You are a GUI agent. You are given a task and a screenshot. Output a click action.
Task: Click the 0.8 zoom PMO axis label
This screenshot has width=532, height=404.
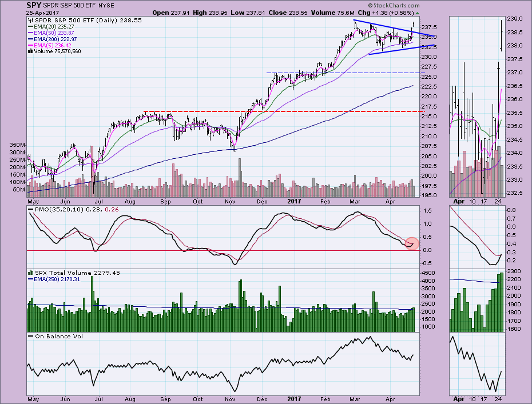coord(512,210)
